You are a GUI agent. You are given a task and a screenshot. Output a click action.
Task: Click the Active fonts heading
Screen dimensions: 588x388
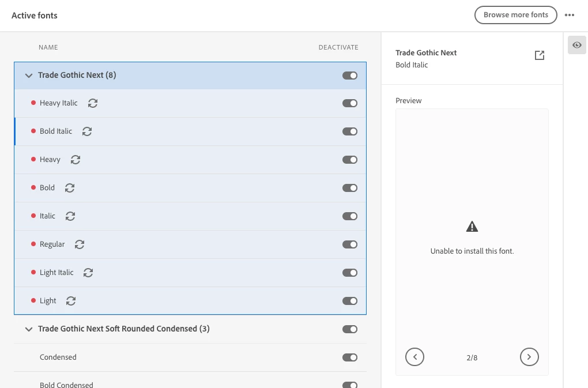35,16
